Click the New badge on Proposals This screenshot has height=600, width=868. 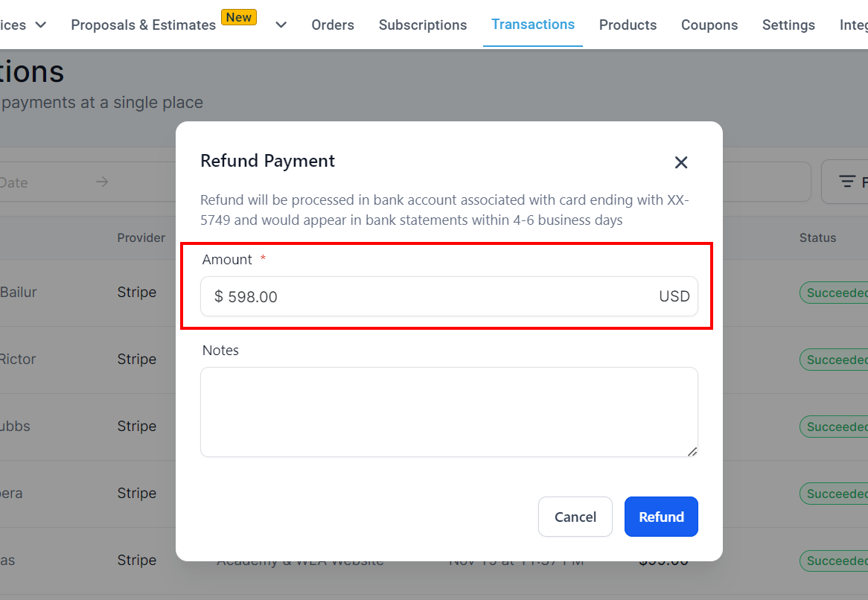click(x=239, y=17)
